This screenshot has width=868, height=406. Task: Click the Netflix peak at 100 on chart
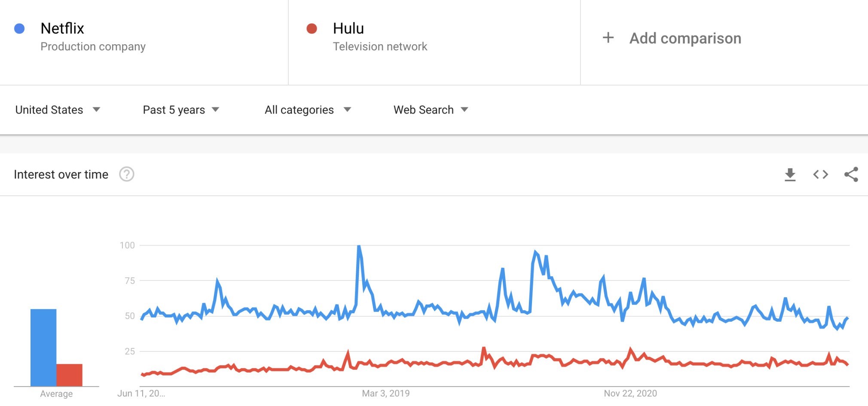pyautogui.click(x=359, y=246)
